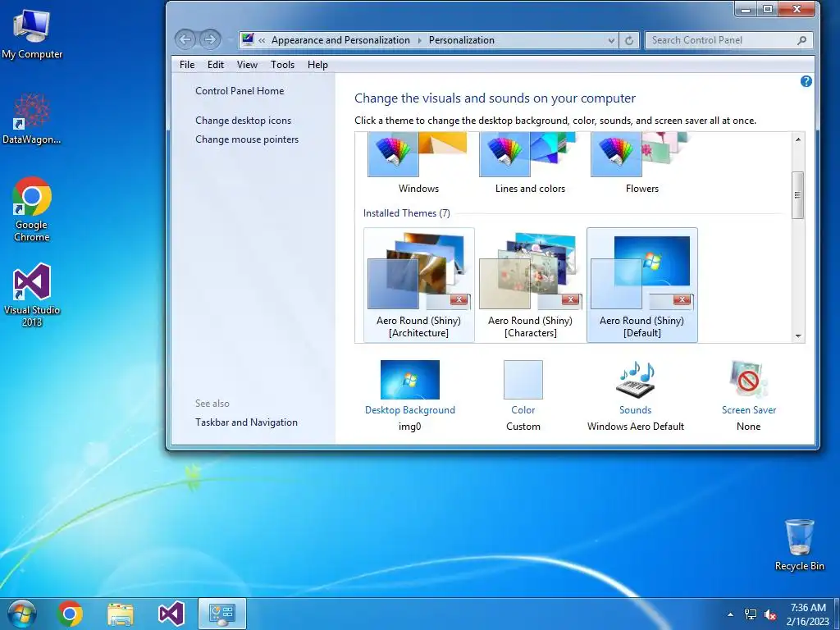The height and width of the screenshot is (630, 840).
Task: Launch Chrome from the taskbar
Action: pyautogui.click(x=71, y=614)
